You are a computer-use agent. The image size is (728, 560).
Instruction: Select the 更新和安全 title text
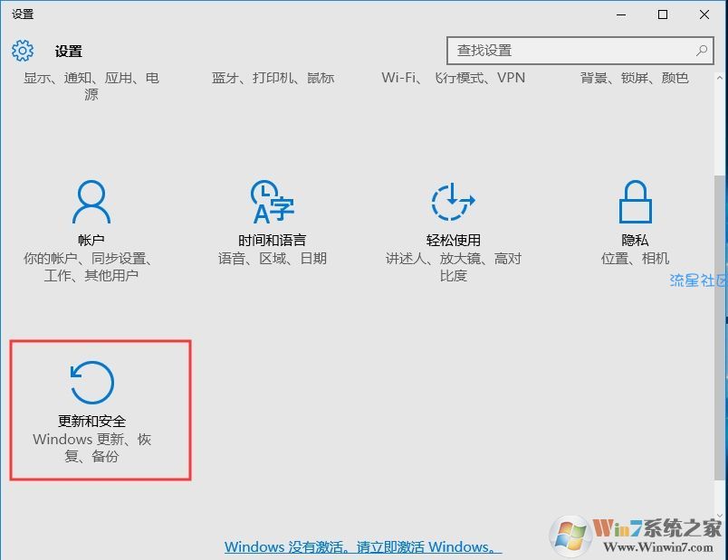[91, 421]
